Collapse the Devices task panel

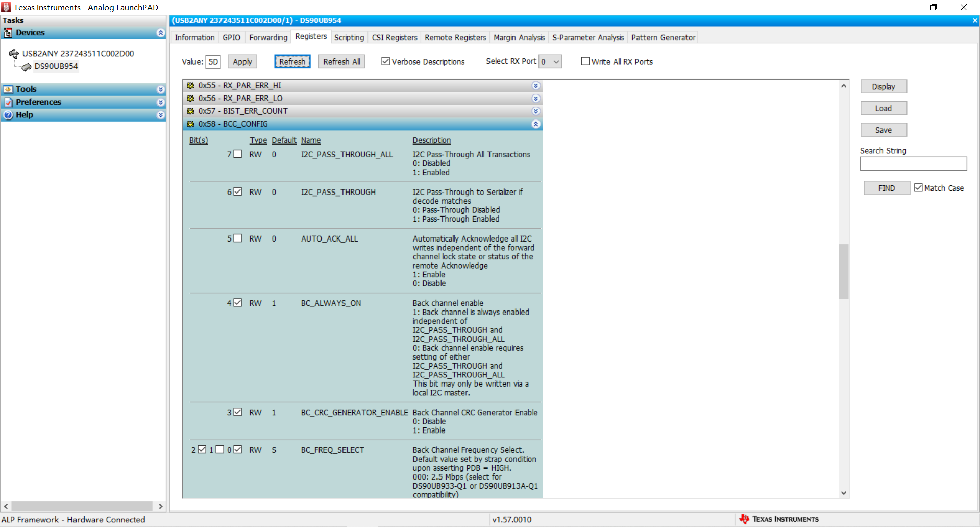[x=161, y=33]
